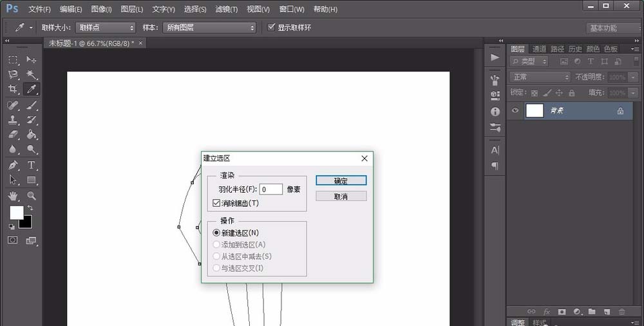644x326 pixels.
Task: Change the screen mode
Action: coord(31,240)
